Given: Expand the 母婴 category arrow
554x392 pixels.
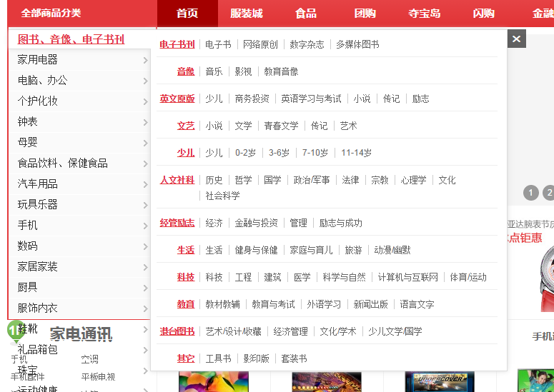Looking at the screenshot, I should (x=146, y=143).
